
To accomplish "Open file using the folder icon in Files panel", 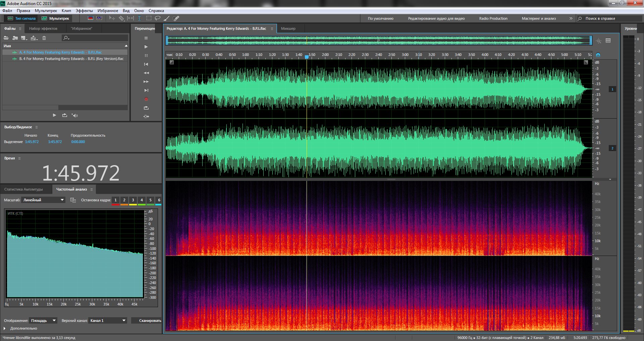I will [x=6, y=38].
